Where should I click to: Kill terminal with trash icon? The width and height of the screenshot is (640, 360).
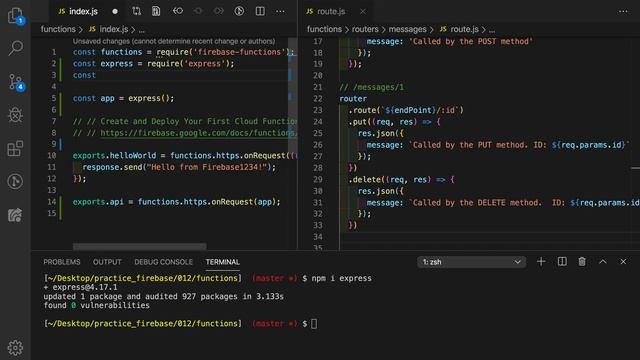pos(582,262)
